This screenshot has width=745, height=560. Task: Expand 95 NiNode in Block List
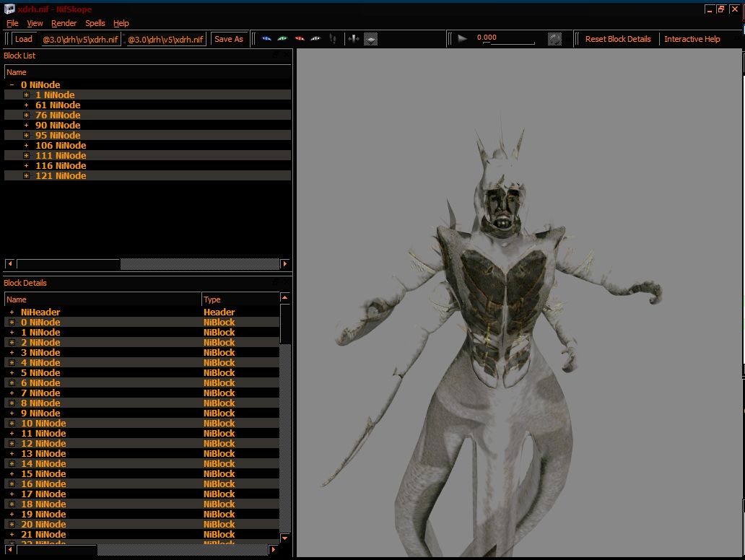[26, 136]
